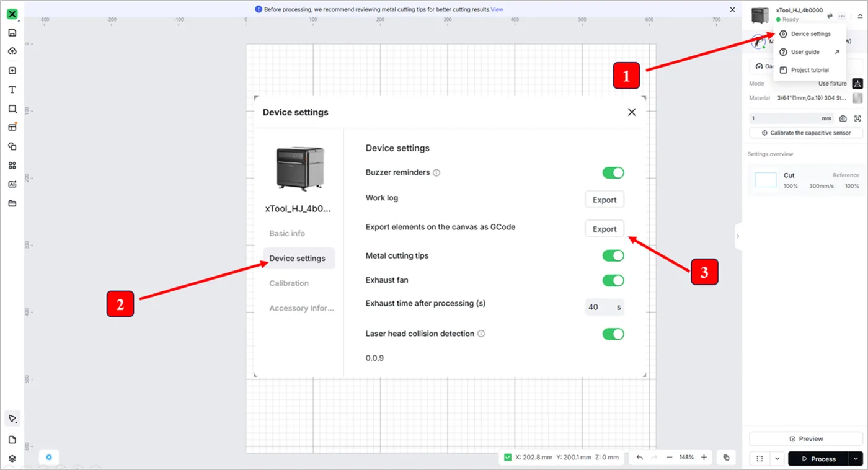
Task: Export the Work log
Action: pos(604,200)
